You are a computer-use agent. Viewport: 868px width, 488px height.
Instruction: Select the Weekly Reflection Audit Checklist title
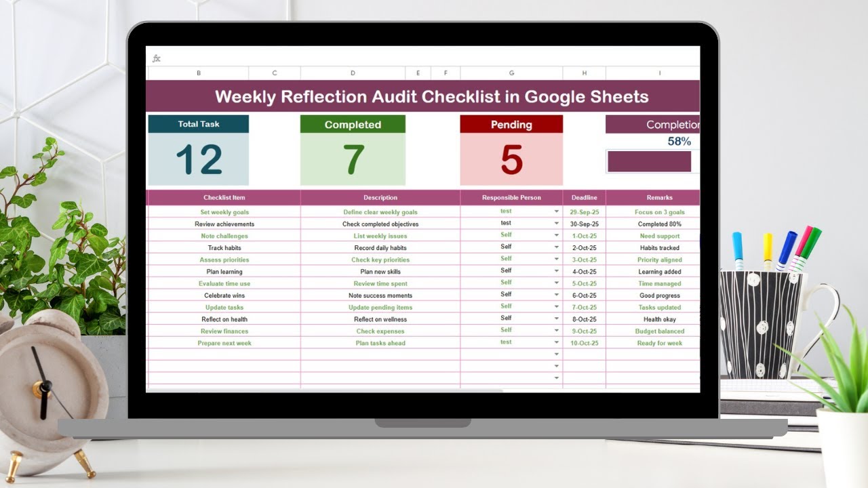pyautogui.click(x=431, y=96)
